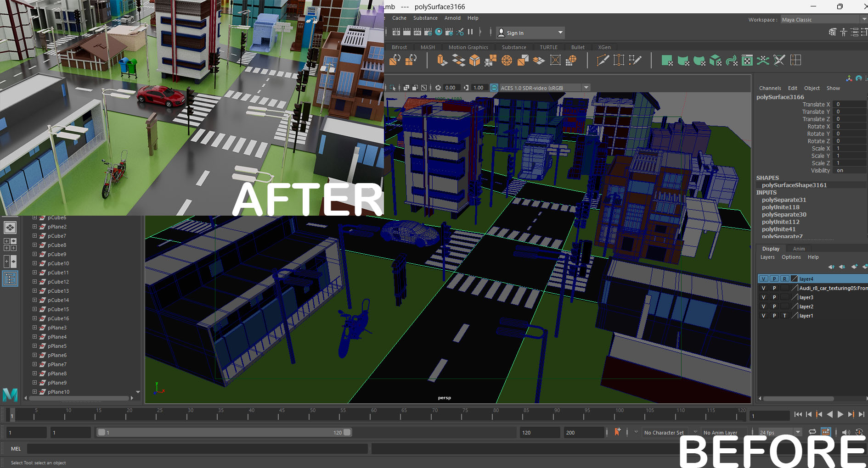
Task: Switch to the MASH shelf tab
Action: pyautogui.click(x=428, y=47)
